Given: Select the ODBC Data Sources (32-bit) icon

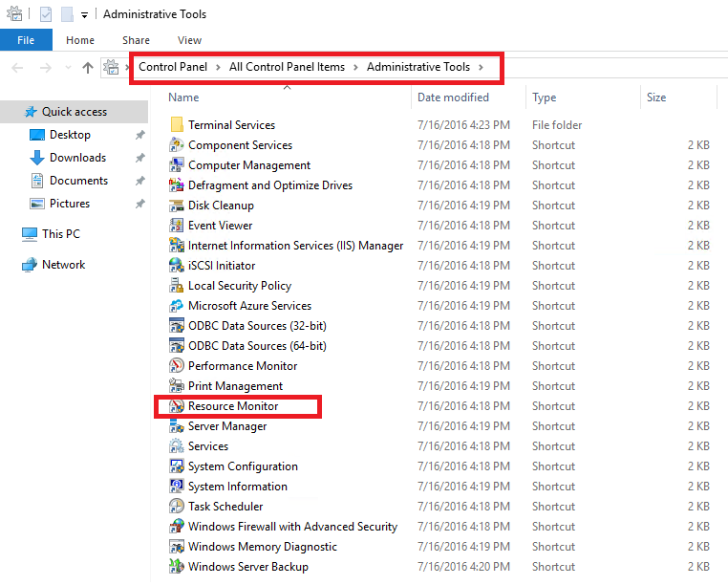Looking at the screenshot, I should coord(177,325).
